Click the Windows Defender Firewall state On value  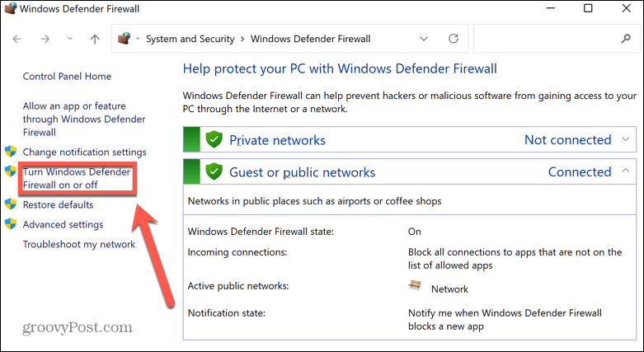click(415, 232)
